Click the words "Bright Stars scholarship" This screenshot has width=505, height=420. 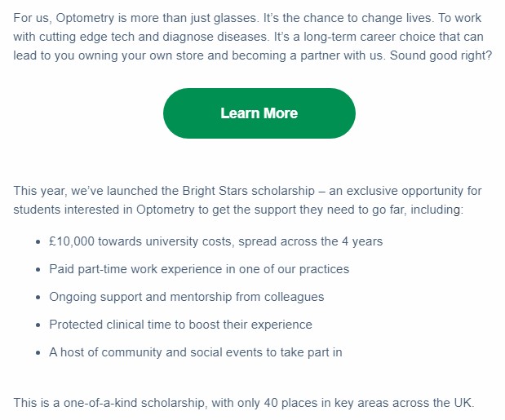248,191
